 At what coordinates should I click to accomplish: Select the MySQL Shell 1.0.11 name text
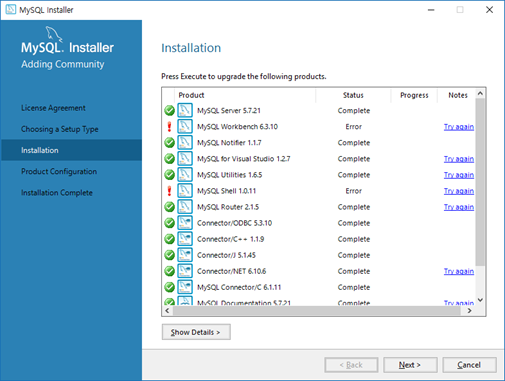pos(227,191)
